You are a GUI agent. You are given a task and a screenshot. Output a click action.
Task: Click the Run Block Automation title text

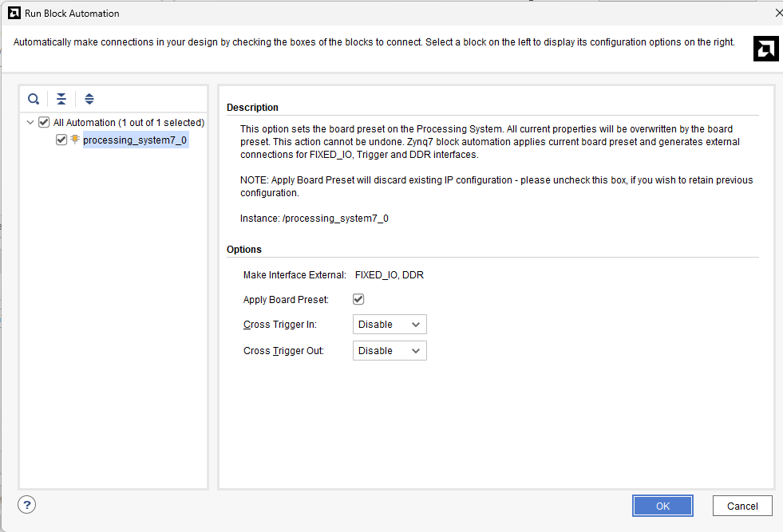[x=72, y=13]
